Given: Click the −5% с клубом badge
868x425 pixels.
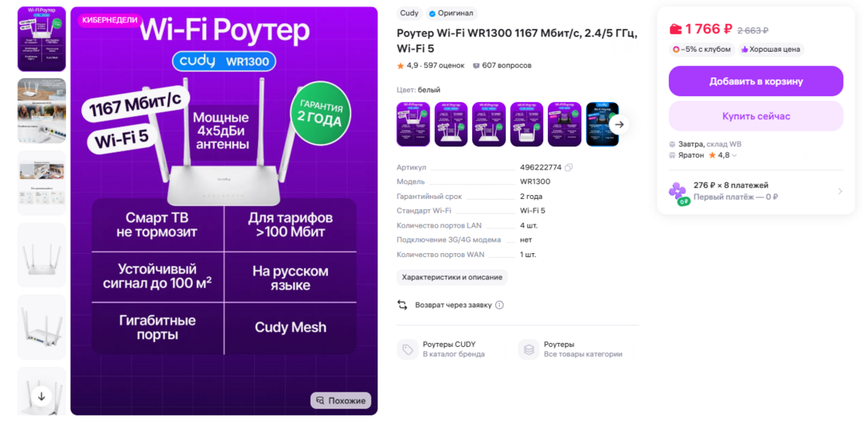Looking at the screenshot, I should 702,50.
